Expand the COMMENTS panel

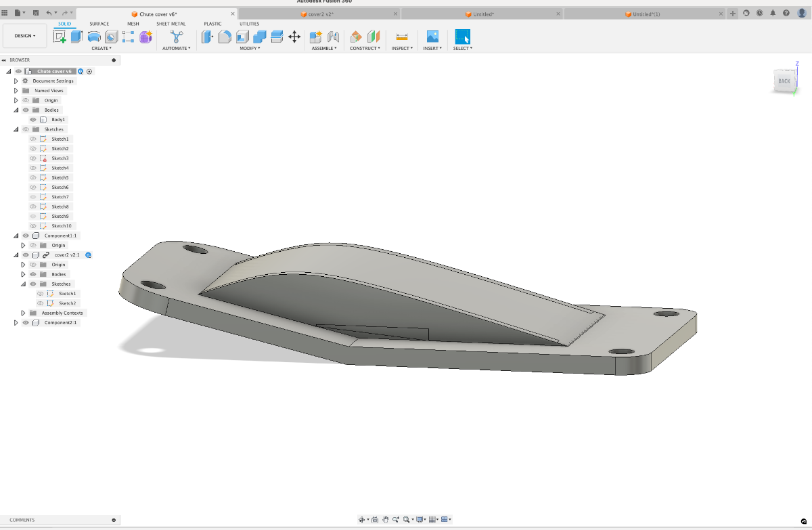pos(114,520)
